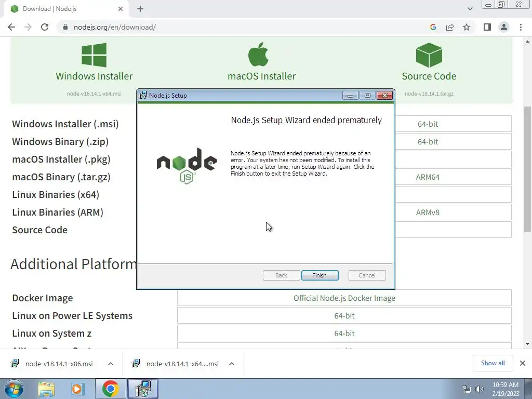The image size is (532, 399).
Task: Click the scrollbar down arrow
Action: coord(527,344)
